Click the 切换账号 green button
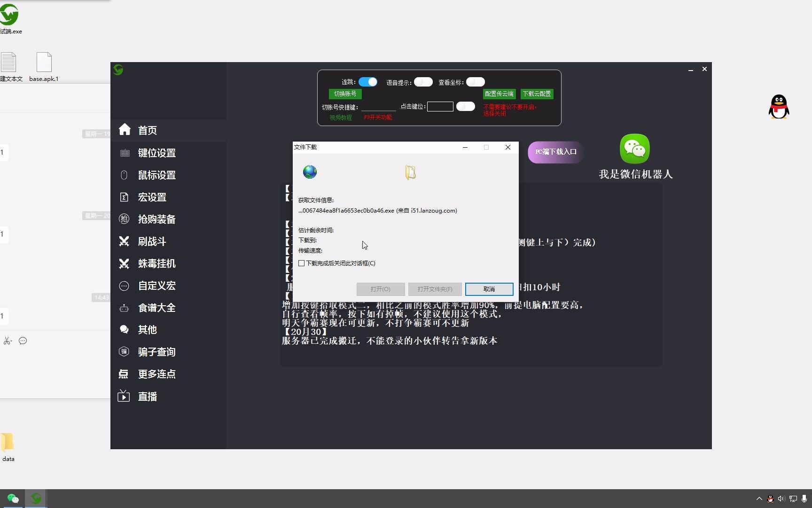 tap(345, 94)
